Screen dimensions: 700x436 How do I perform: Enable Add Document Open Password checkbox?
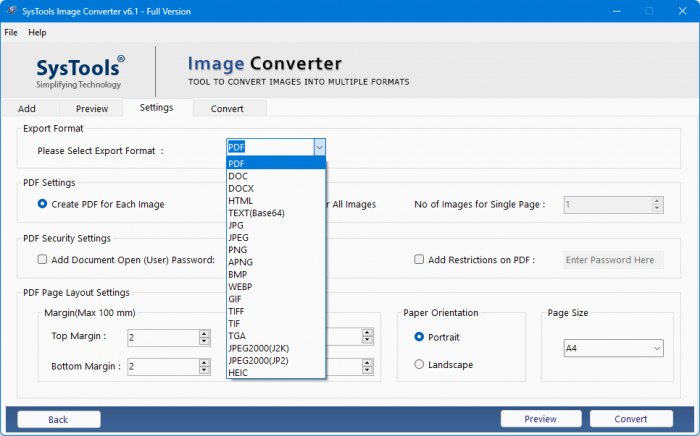point(42,260)
